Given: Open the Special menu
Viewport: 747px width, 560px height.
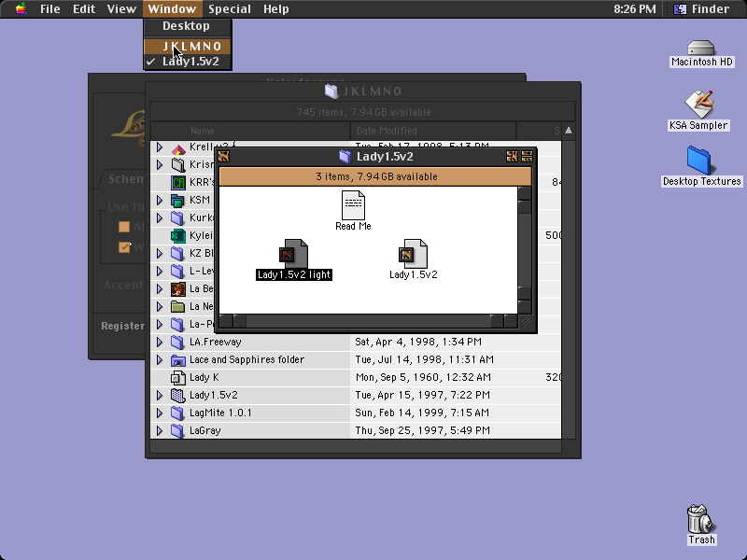Looking at the screenshot, I should (x=229, y=8).
